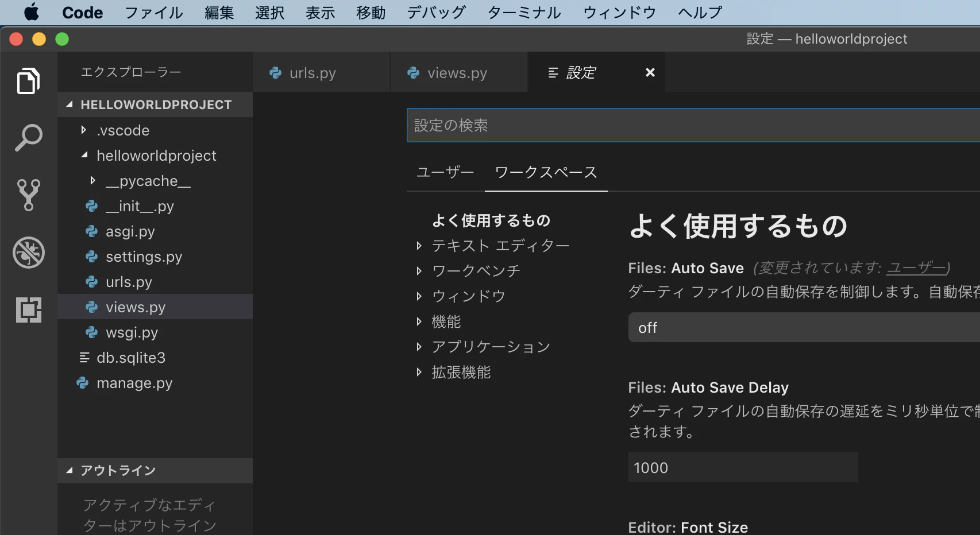Open the Extensions view icon

[28, 310]
